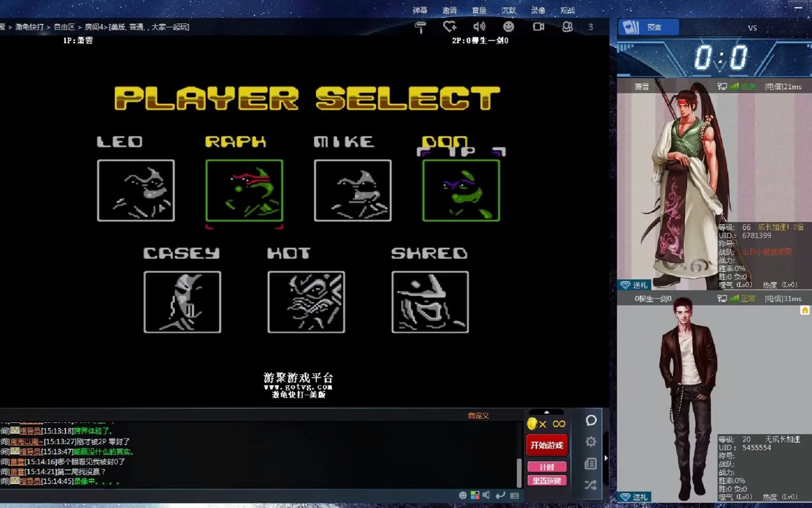Toggle the chat sound speaker icon

(x=487, y=495)
